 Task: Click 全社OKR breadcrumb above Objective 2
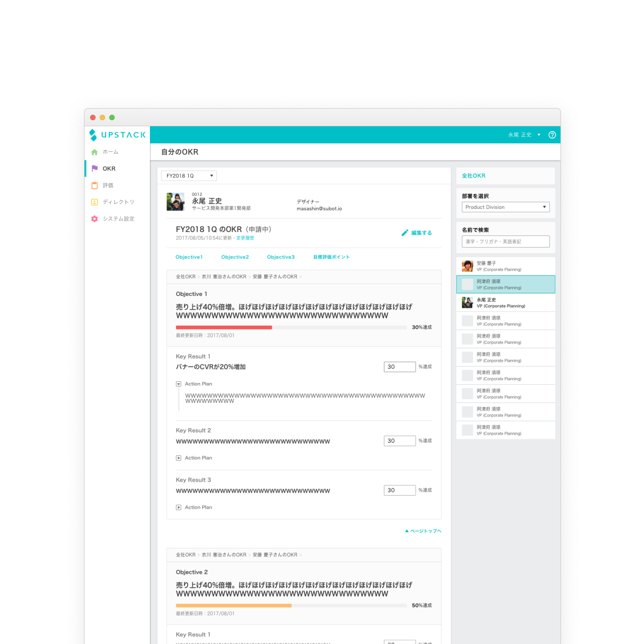(x=186, y=555)
